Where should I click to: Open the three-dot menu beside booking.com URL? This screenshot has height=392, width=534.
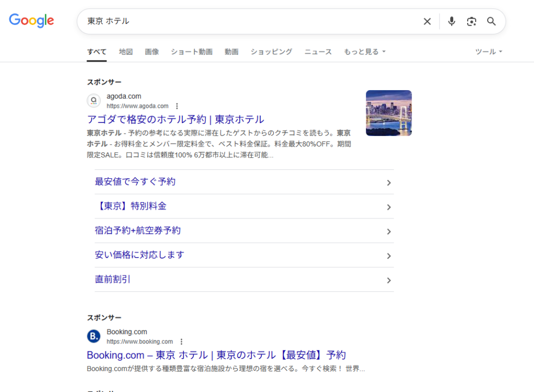click(x=181, y=341)
